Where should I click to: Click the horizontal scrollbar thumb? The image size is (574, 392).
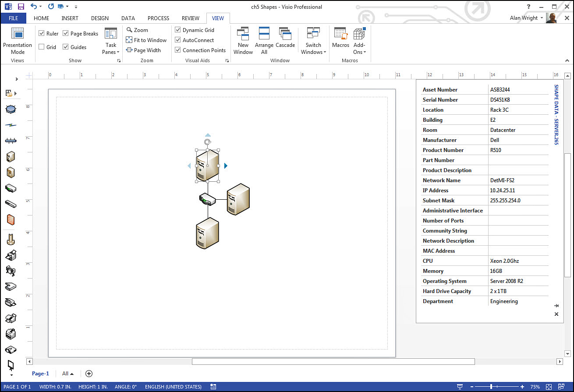pos(333,362)
